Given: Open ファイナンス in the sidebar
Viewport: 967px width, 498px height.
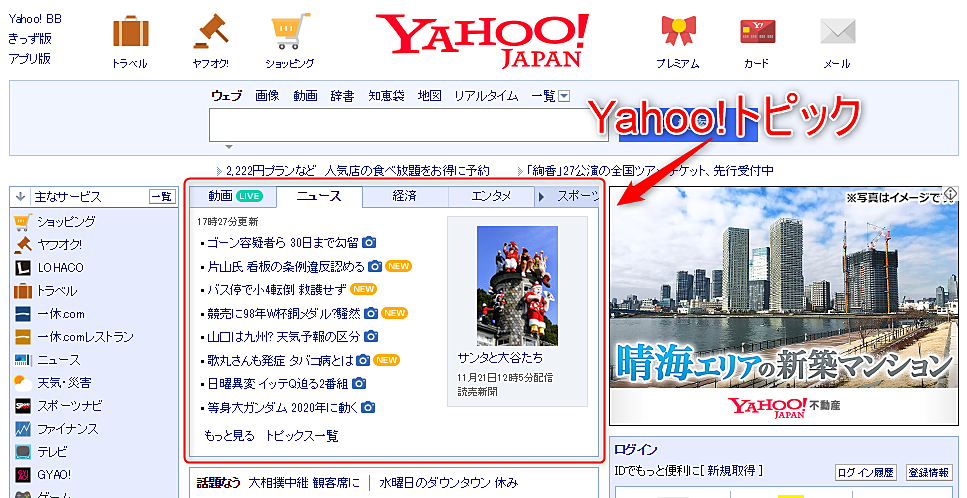Looking at the screenshot, I should [x=68, y=429].
